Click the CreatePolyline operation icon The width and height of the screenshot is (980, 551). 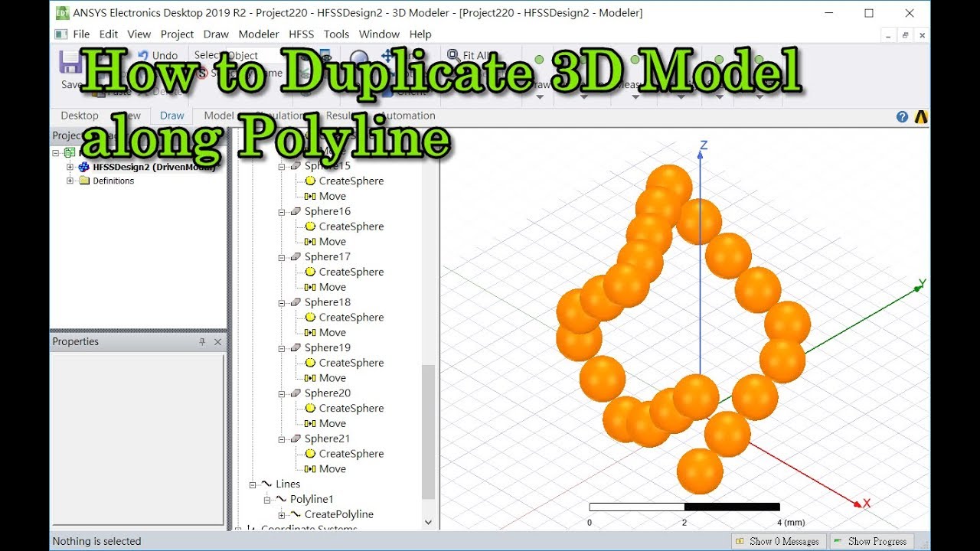296,515
